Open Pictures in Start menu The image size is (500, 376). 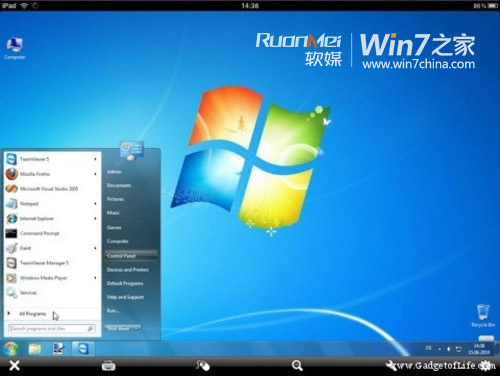tap(115, 199)
